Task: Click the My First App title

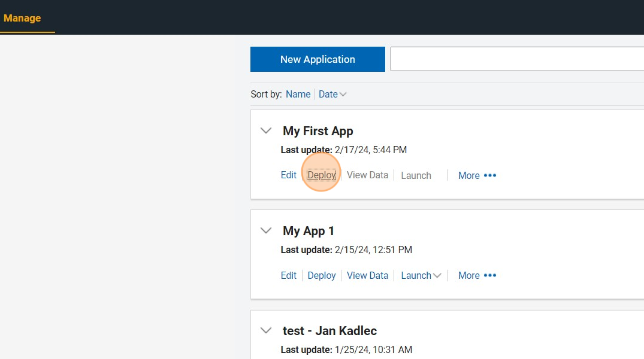Action: tap(318, 131)
